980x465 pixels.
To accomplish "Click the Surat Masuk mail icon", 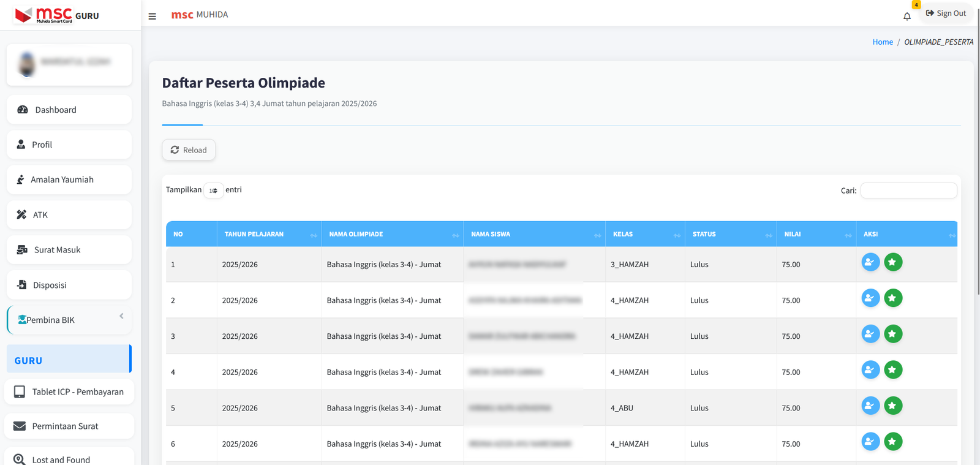I will [22, 250].
